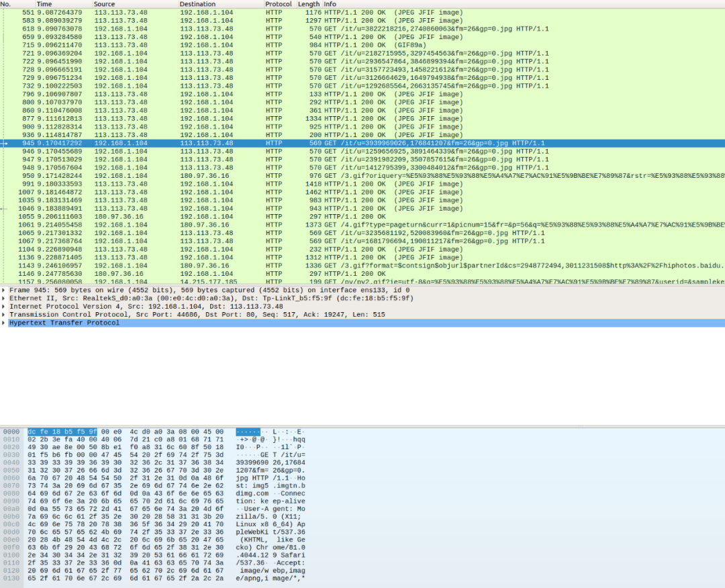Image resolution: width=725 pixels, height=588 pixels.
Task: Select packet 729 GET u=3126664629 request
Action: click(x=362, y=78)
